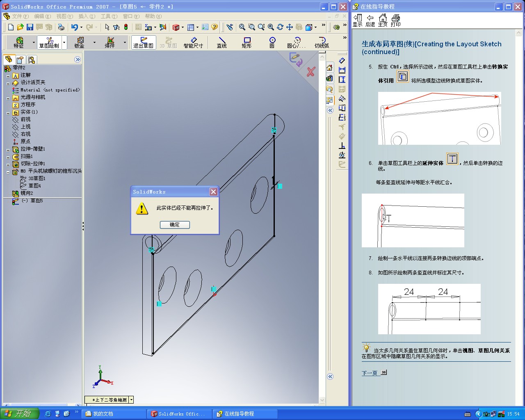Follow the 下一页 link in the tutorial
The image size is (525, 420).
tap(370, 373)
